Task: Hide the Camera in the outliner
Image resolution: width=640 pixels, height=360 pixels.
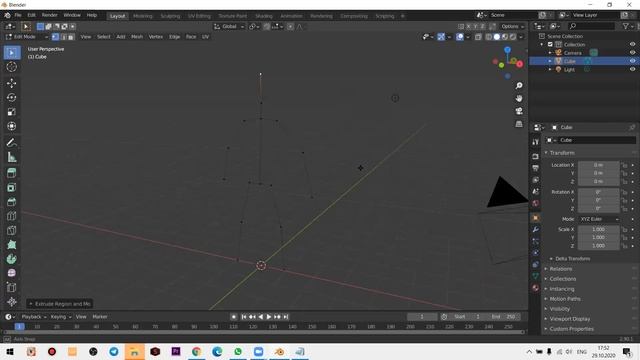Action: point(632,53)
